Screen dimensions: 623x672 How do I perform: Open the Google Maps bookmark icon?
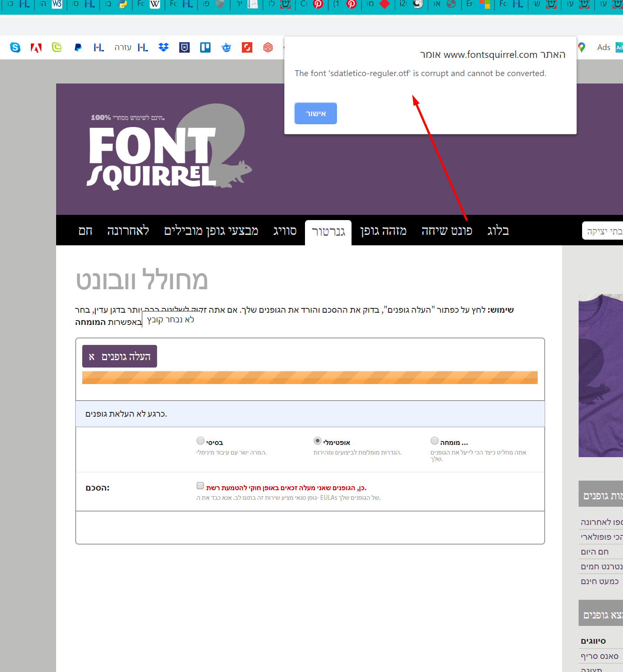(x=582, y=47)
